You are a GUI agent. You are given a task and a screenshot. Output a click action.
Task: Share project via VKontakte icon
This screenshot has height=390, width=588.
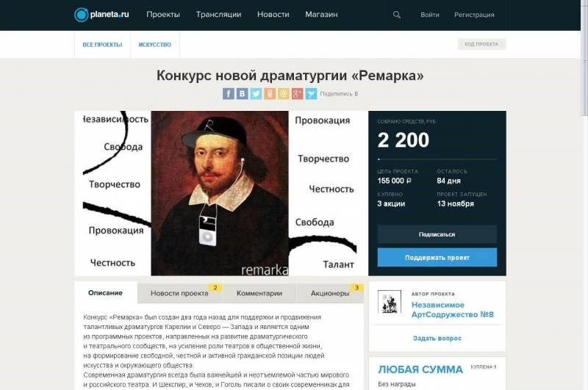tap(243, 94)
